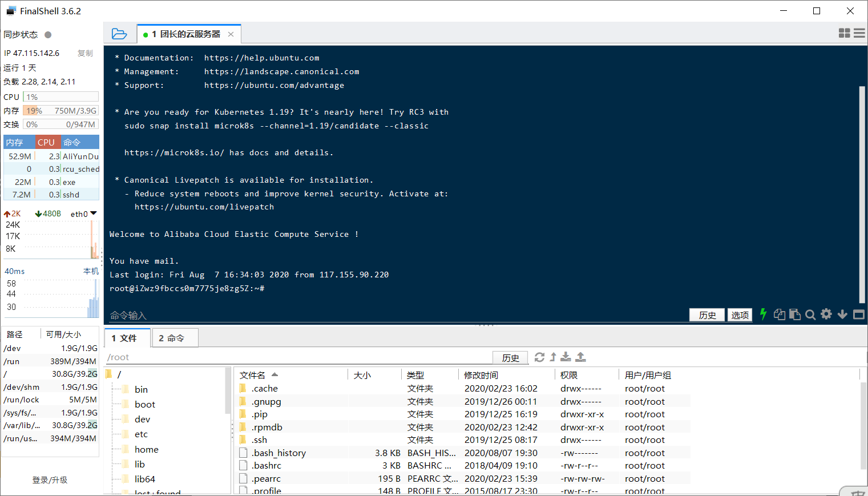Click the terminal vertical scrollbar

pos(862,194)
